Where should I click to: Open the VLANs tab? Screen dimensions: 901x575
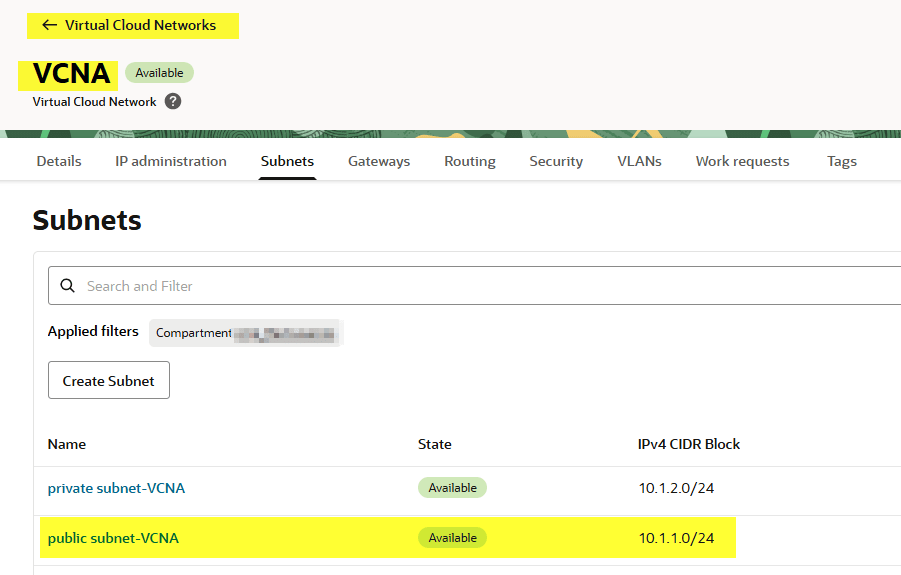[639, 161]
